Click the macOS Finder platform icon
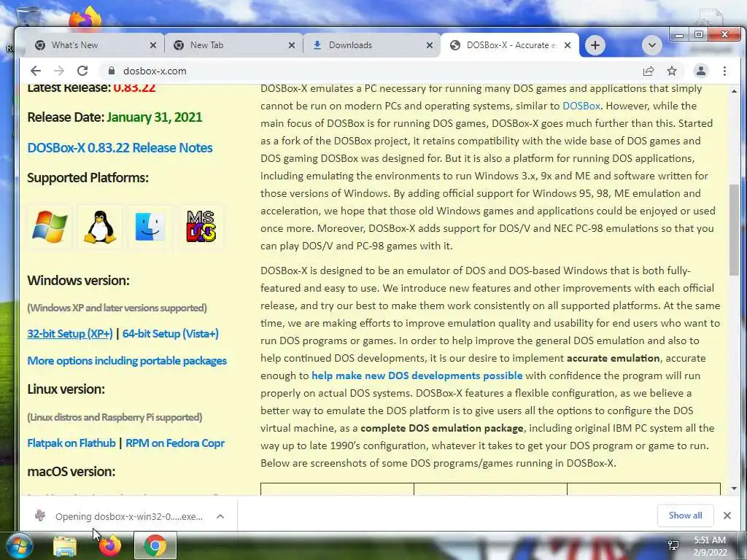 coord(150,227)
